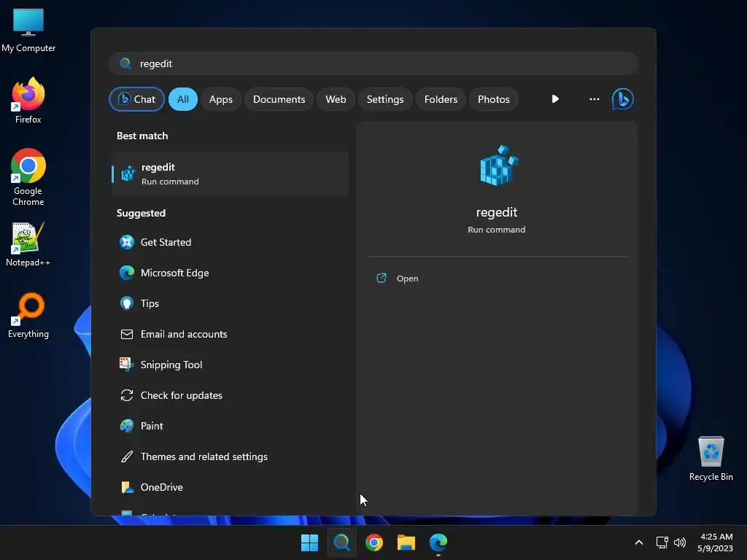Click the large regedit cube icon in preview

498,165
